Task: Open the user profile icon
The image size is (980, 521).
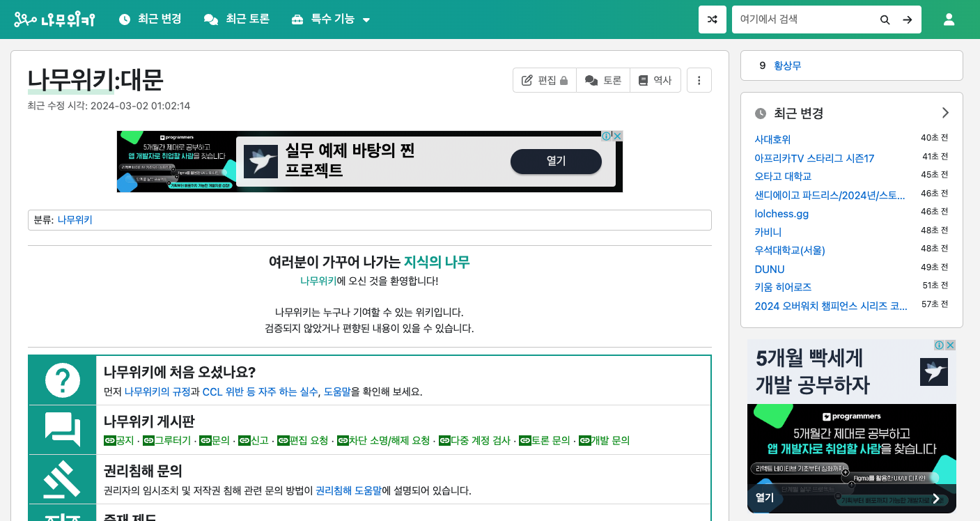Action: (x=949, y=20)
